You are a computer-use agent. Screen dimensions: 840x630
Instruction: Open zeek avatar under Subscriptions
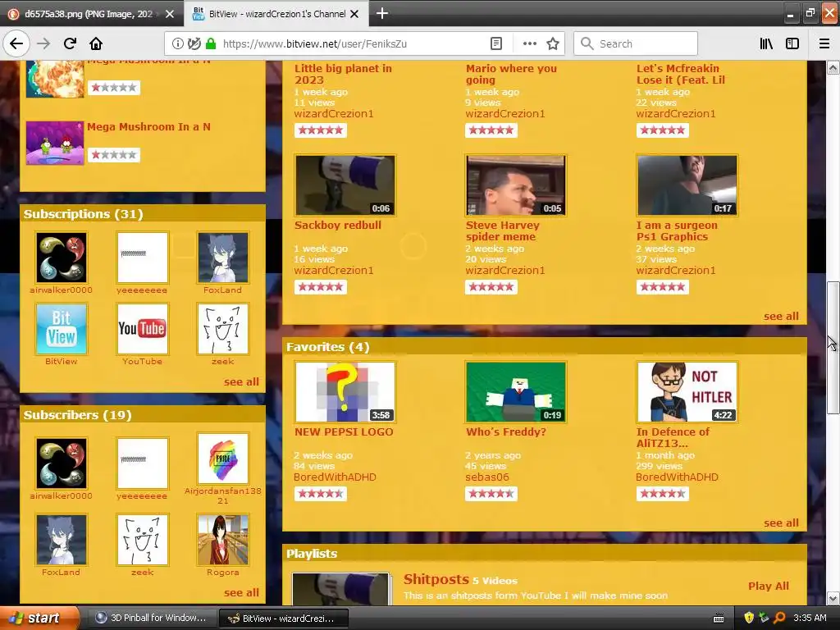click(x=223, y=329)
